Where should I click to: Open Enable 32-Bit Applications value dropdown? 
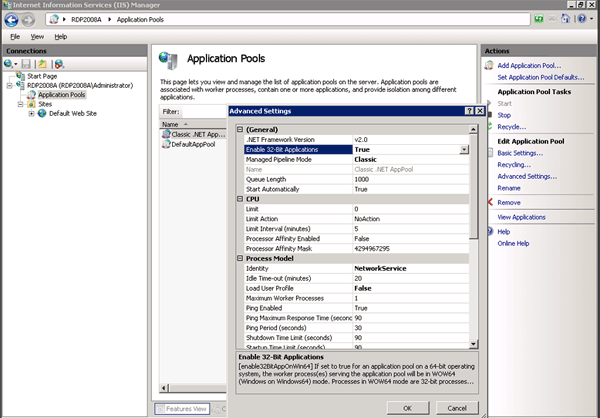pyautogui.click(x=464, y=149)
